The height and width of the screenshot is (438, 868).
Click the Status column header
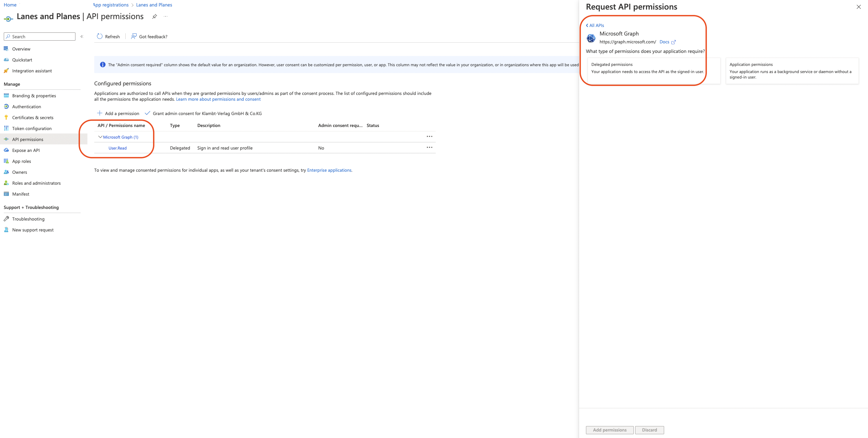[x=373, y=125]
